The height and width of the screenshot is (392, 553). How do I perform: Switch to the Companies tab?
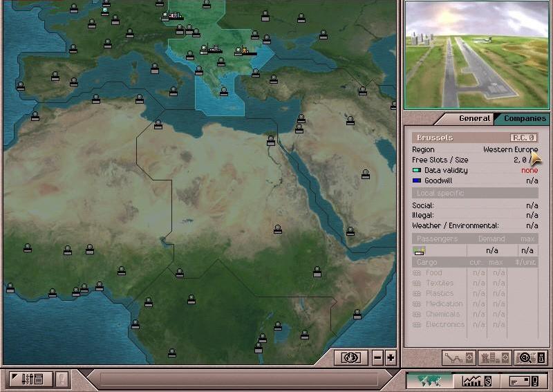click(525, 118)
